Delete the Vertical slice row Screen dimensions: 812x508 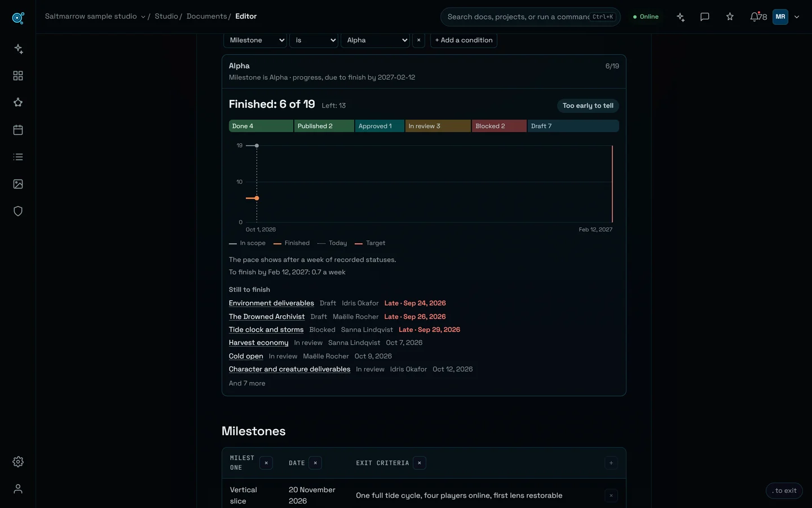coord(611,496)
